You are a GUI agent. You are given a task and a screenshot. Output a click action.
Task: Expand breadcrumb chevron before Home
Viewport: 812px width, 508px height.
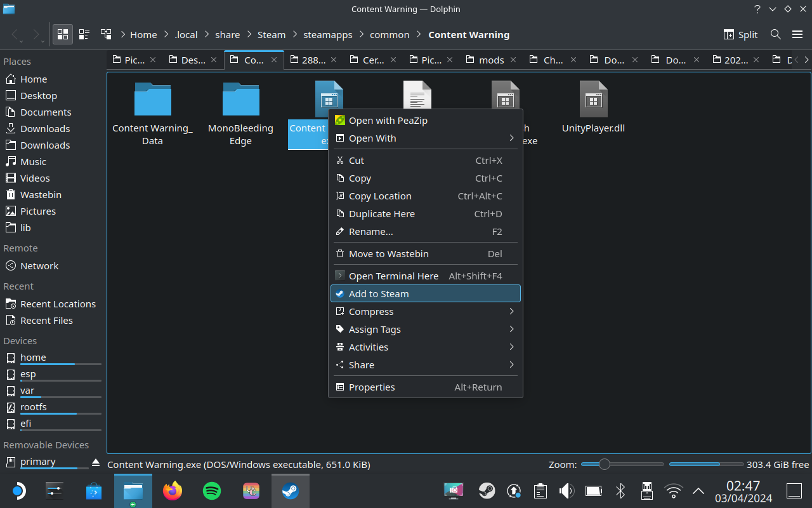(122, 34)
